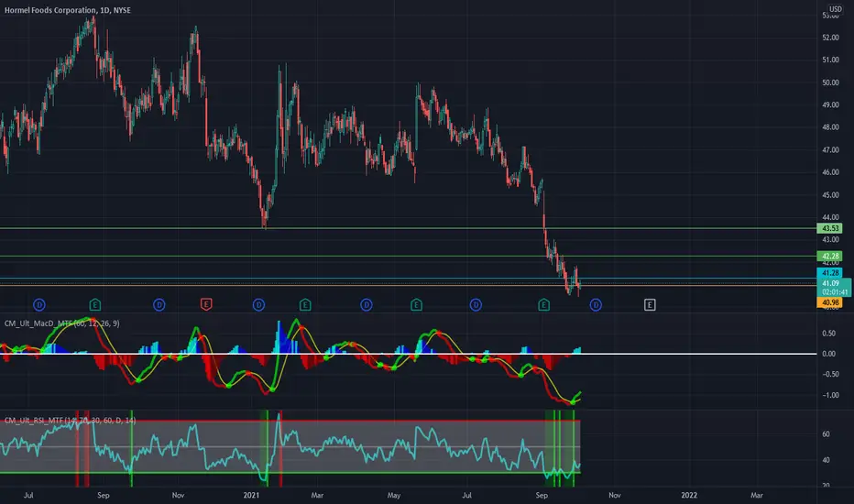854x504 pixels.
Task: Click the 46.00 price axis value
Action: [x=830, y=172]
